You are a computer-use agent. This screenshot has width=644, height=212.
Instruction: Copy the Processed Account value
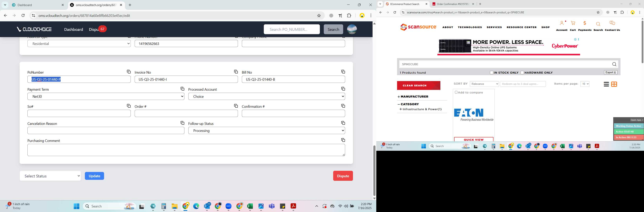343,89
